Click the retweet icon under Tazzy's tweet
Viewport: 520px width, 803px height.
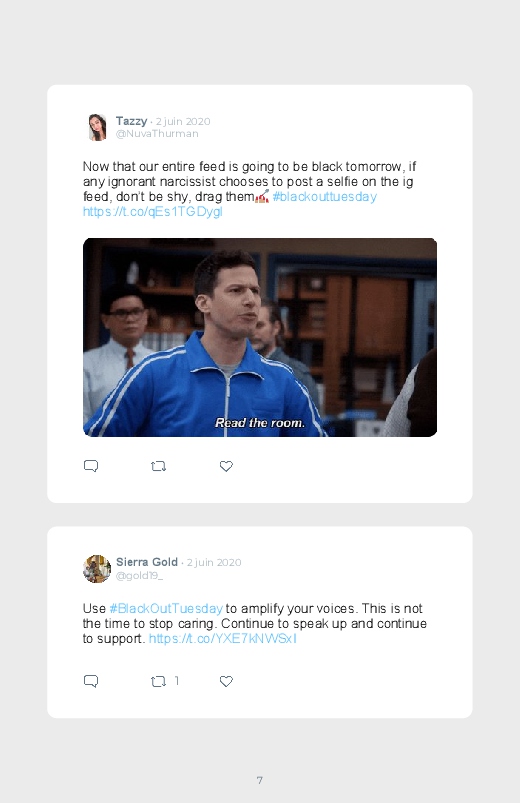point(158,466)
